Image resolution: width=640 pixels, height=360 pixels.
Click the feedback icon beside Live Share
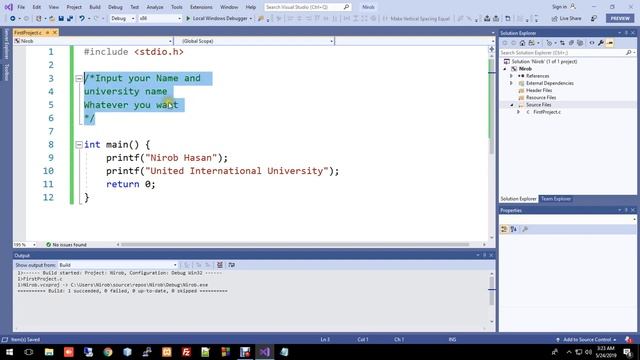point(594,18)
